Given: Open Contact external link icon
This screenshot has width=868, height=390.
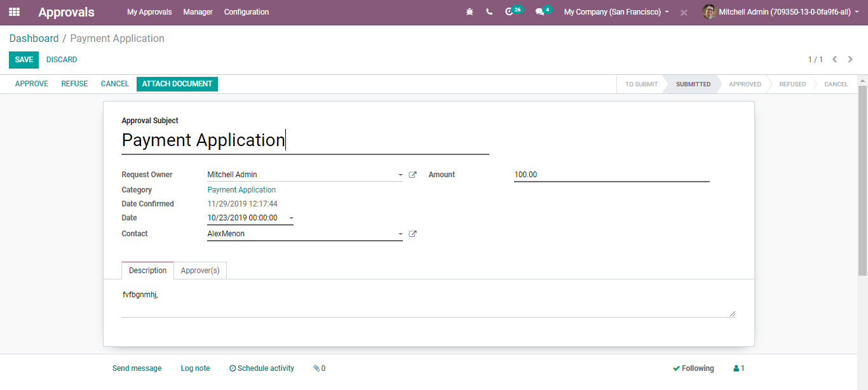Looking at the screenshot, I should tap(412, 234).
